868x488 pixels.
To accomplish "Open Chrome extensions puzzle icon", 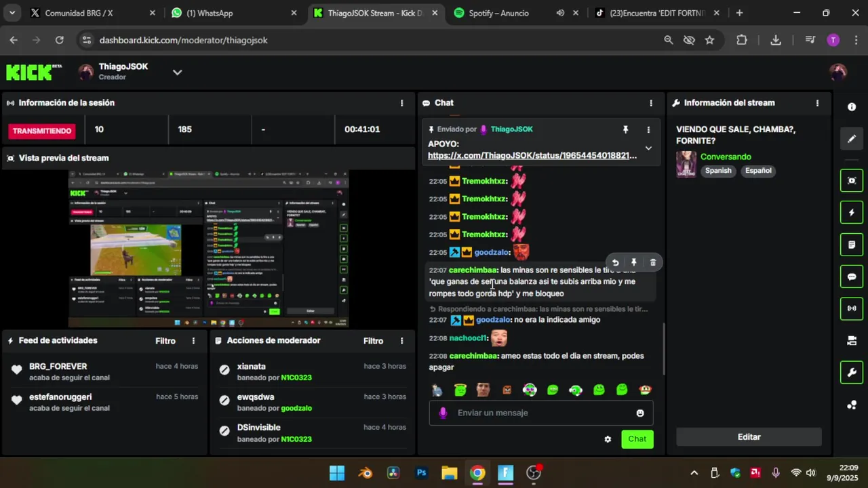I will 742,40.
